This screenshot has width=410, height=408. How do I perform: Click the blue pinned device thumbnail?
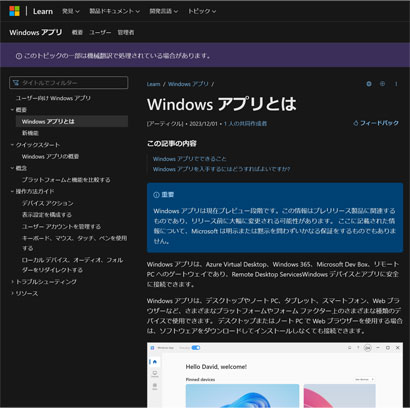click(242, 396)
